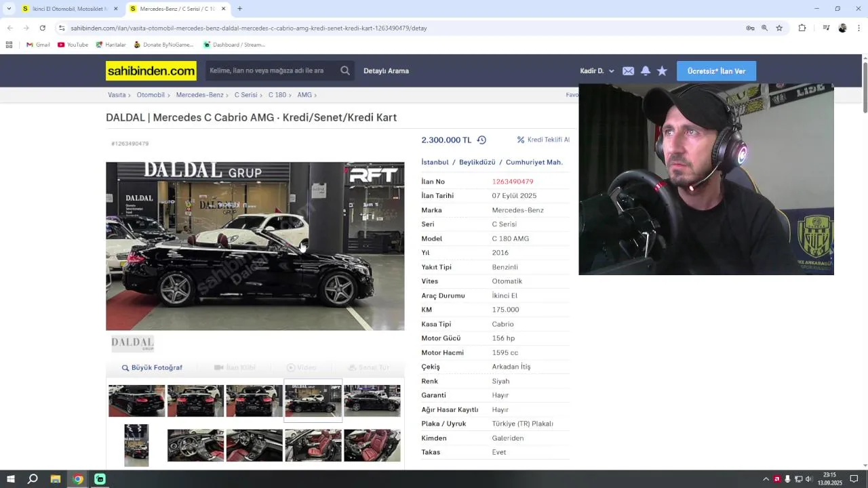Select the last red seats thumbnail in second row
The image size is (868, 488).
pos(372,445)
